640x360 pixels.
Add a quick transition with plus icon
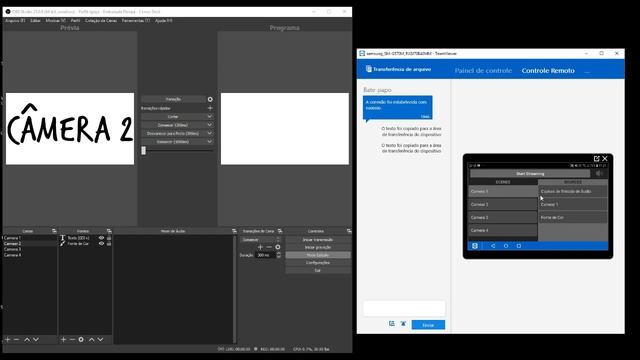[x=210, y=108]
